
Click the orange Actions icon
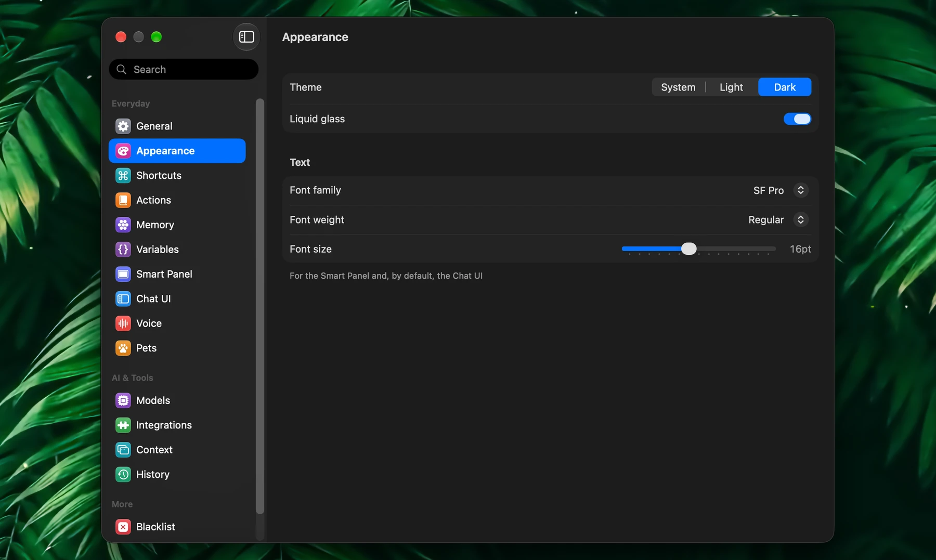coord(123,200)
